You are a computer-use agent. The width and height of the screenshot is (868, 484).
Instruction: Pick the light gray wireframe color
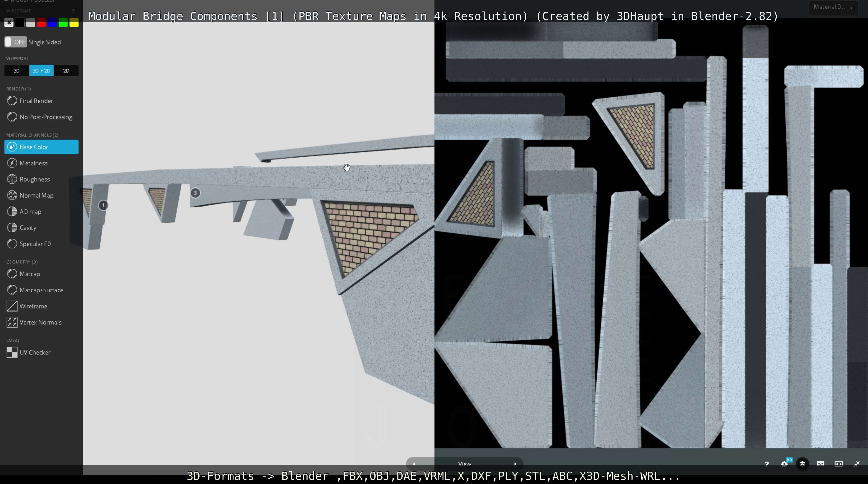point(31,23)
